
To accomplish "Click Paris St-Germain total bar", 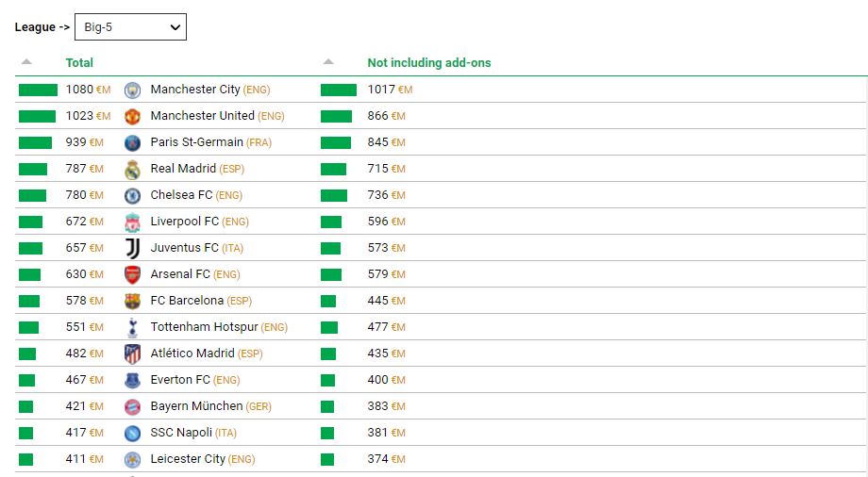I will (x=36, y=142).
